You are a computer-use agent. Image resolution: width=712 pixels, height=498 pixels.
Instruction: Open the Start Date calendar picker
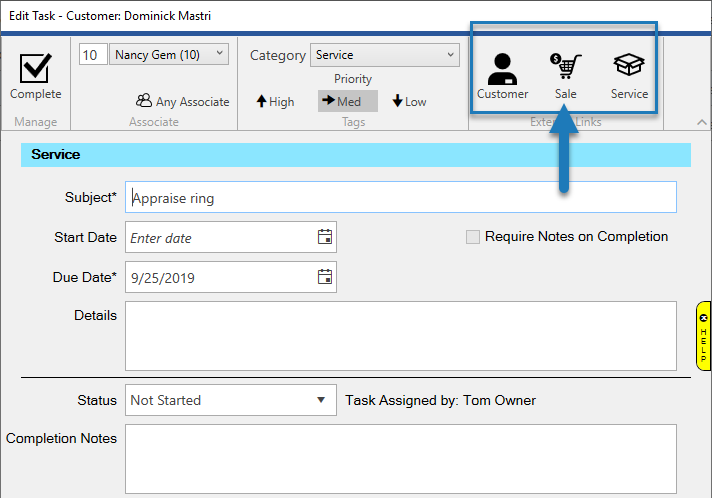pos(324,237)
